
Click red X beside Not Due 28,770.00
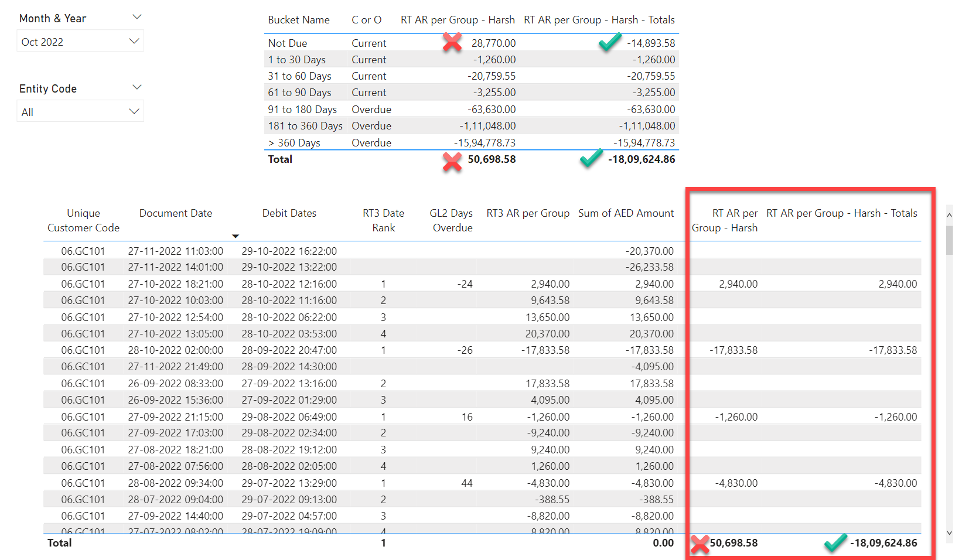click(x=452, y=42)
